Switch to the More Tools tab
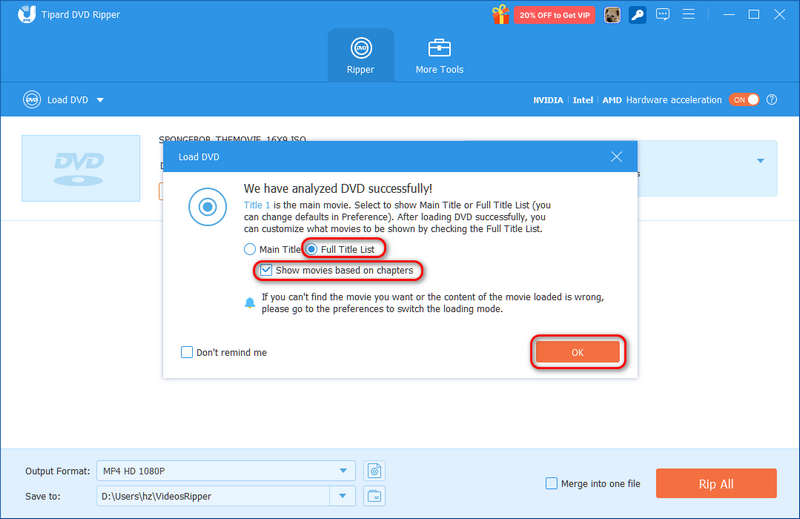 (x=439, y=56)
